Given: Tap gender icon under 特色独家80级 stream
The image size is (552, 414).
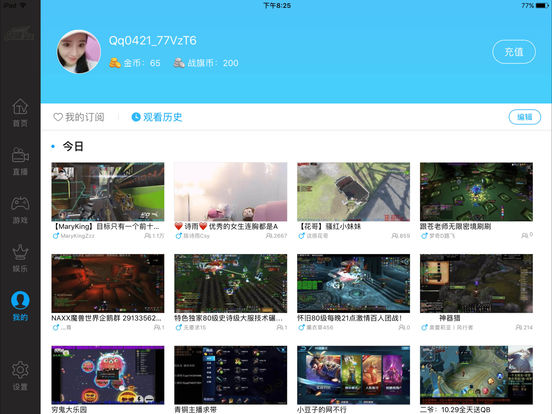Looking at the screenshot, I should 178,327.
